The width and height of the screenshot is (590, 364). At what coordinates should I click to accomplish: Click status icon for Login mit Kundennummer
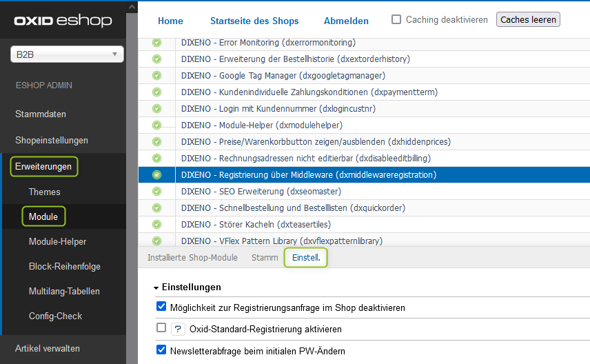tap(157, 109)
